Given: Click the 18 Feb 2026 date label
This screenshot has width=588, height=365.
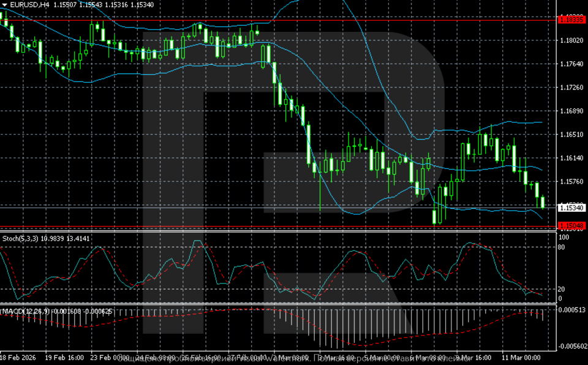Looking at the screenshot, I should click(x=20, y=357).
